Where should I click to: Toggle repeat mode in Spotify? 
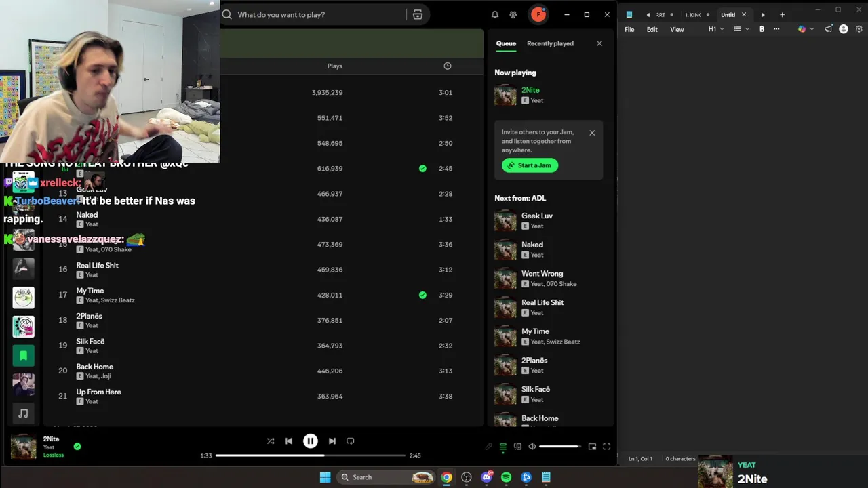coord(351,441)
